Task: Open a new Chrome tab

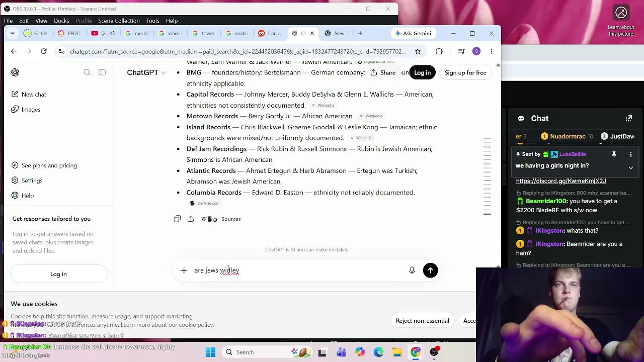Action: 360,33
